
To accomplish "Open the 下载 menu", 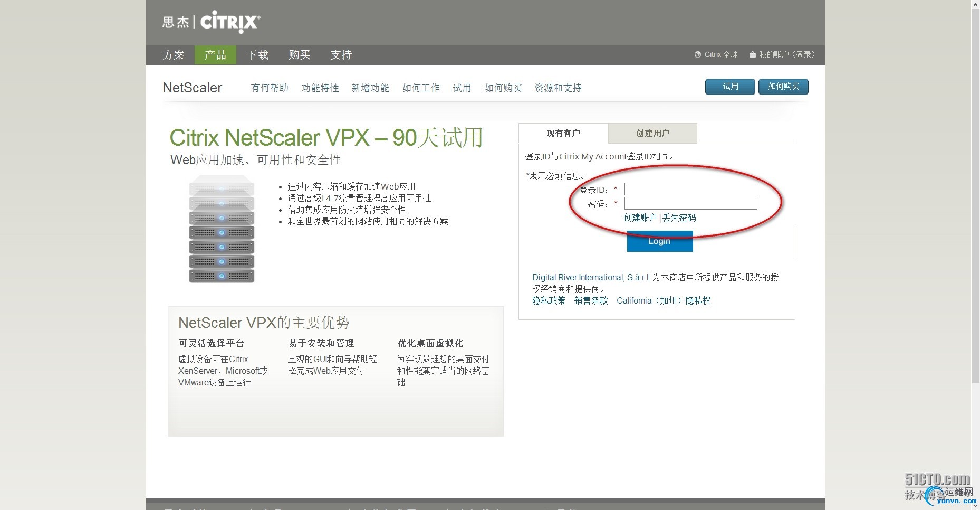I will point(257,55).
